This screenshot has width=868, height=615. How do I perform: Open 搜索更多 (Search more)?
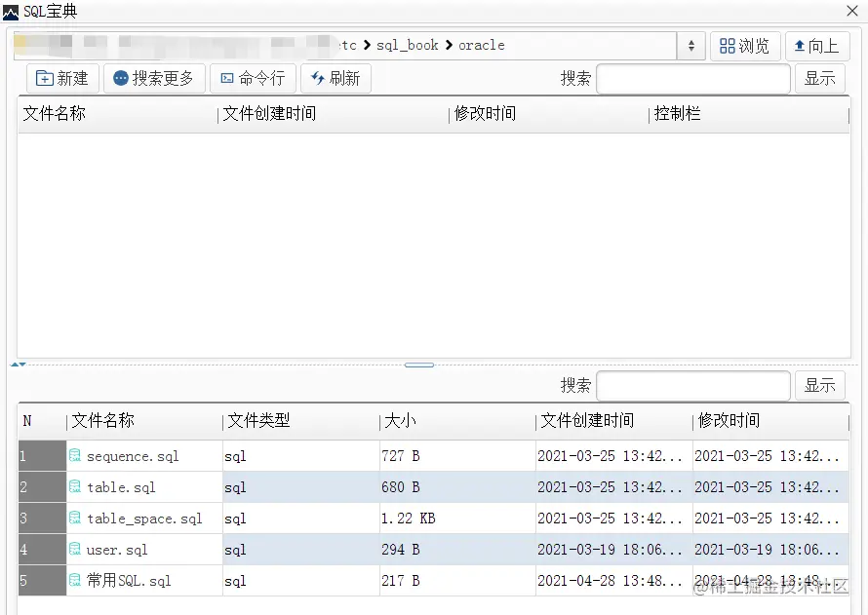pyautogui.click(x=154, y=79)
